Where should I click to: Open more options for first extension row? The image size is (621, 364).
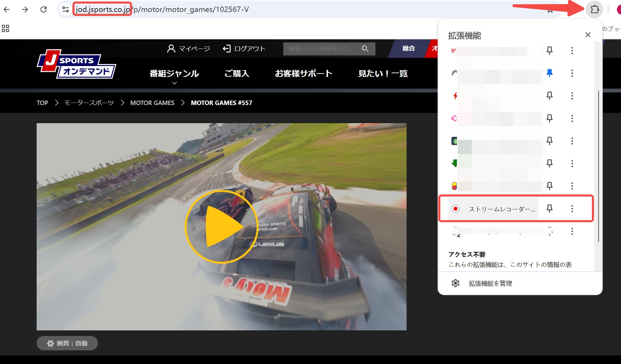[572, 51]
